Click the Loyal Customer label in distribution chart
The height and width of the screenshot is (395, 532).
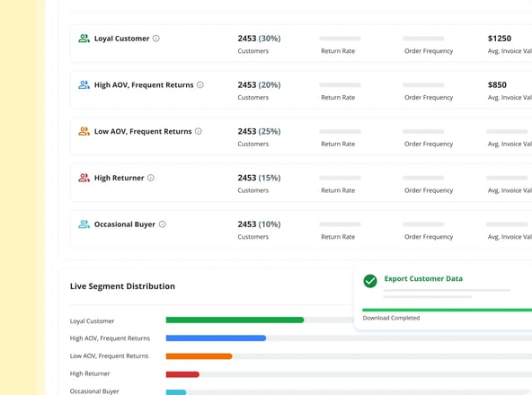[92, 320]
